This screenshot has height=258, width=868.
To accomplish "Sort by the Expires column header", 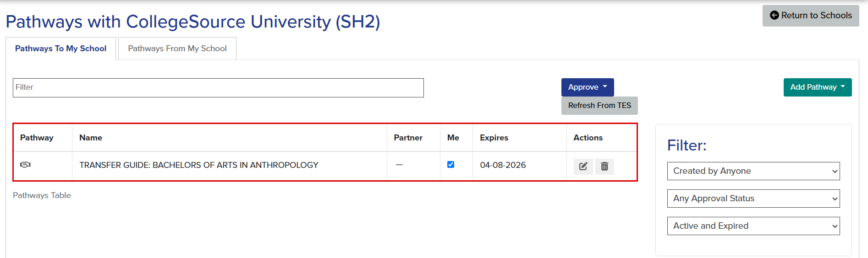I will (494, 138).
